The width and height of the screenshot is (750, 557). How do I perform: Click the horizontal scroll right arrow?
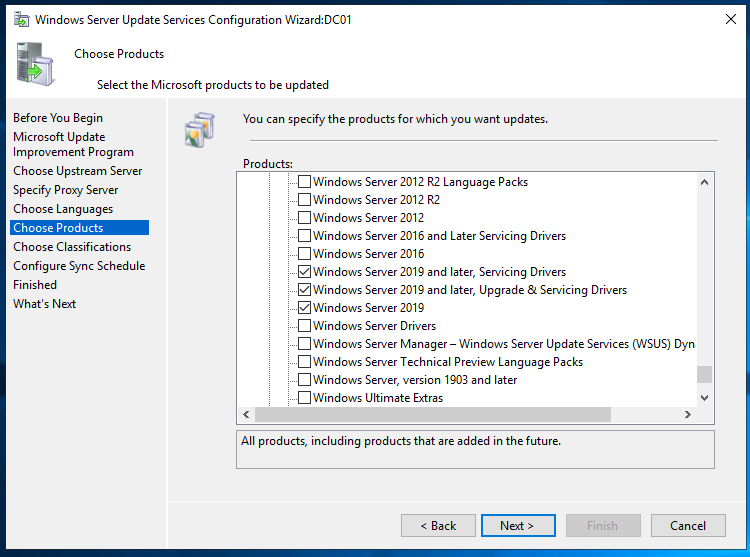pos(688,415)
